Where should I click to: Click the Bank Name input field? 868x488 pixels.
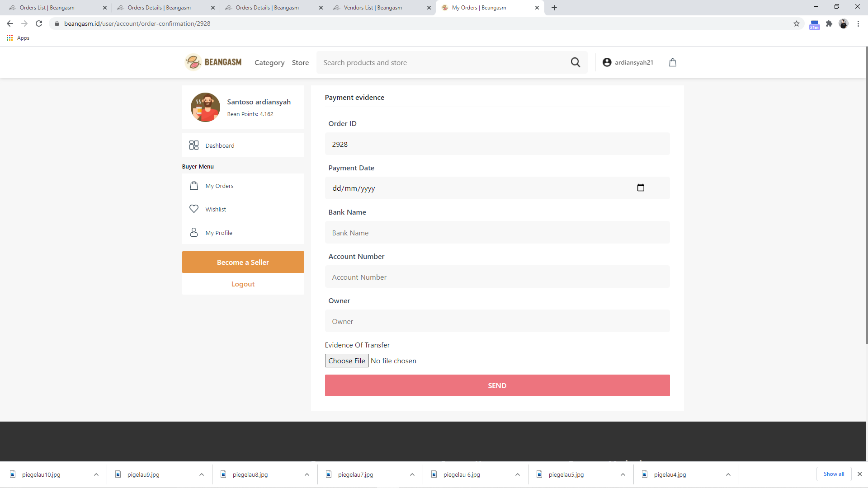pyautogui.click(x=497, y=232)
